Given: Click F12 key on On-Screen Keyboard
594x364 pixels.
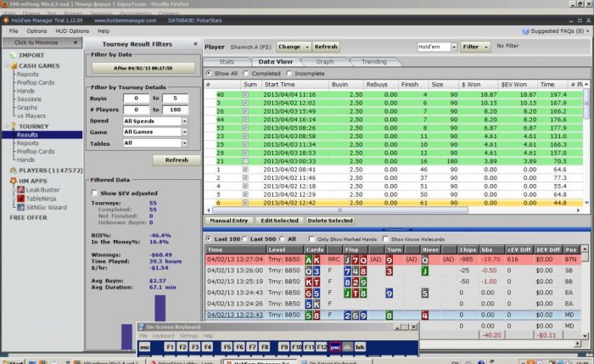Looking at the screenshot, I should pyautogui.click(x=322, y=347).
